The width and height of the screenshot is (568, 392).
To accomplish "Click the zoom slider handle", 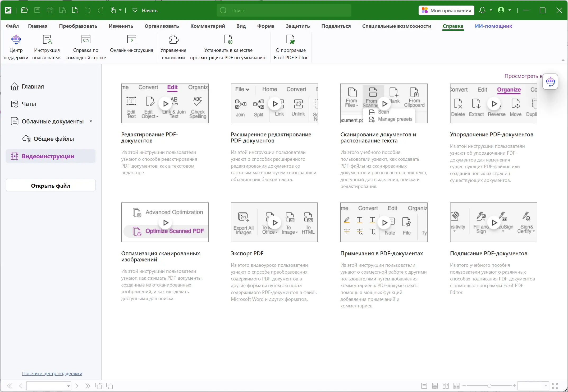I will coord(489,386).
